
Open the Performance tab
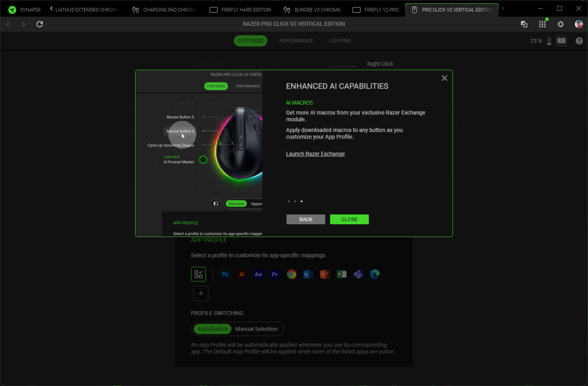click(x=296, y=41)
